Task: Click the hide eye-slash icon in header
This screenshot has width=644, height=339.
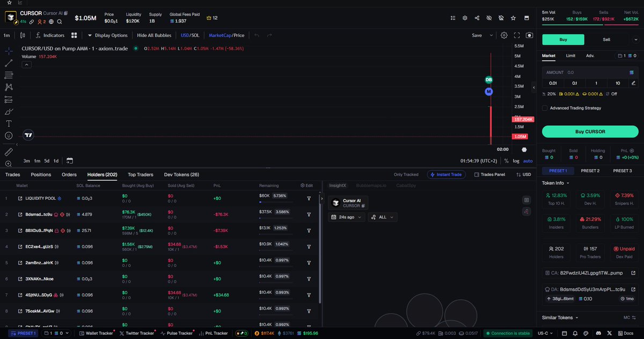Action: 489,18
